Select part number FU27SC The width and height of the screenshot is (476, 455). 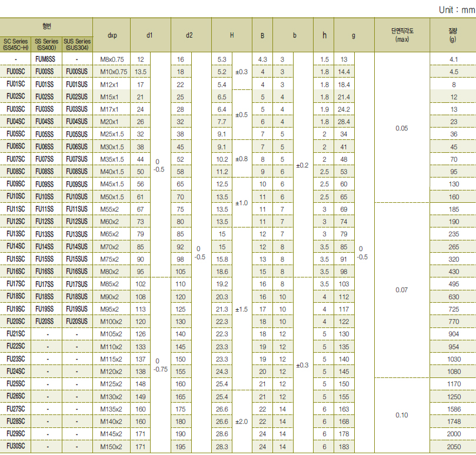pyautogui.click(x=16, y=409)
